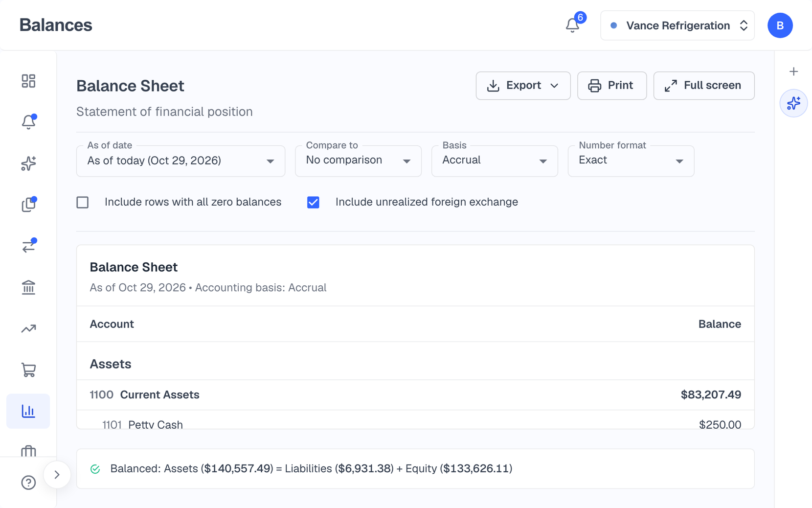This screenshot has height=508, width=812.
Task: Open the Export dropdown button
Action: (x=523, y=86)
